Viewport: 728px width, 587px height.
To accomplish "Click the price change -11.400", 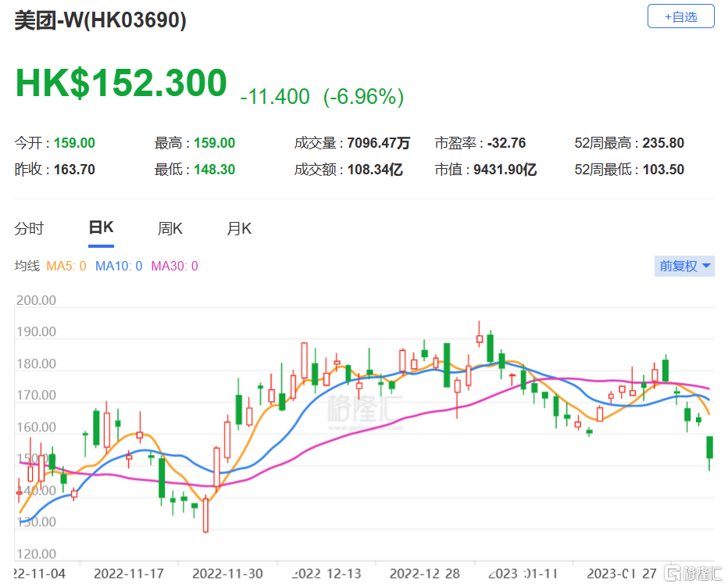I will (x=275, y=97).
